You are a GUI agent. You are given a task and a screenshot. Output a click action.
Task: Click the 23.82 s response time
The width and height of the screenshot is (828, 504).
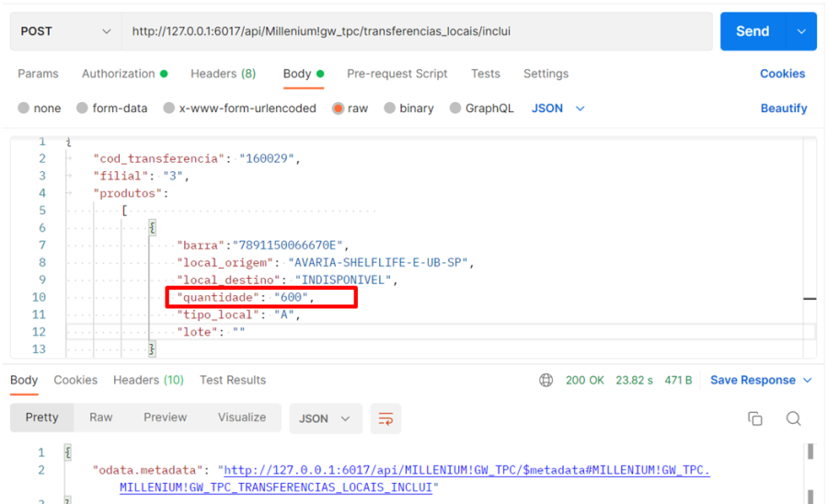[634, 380]
